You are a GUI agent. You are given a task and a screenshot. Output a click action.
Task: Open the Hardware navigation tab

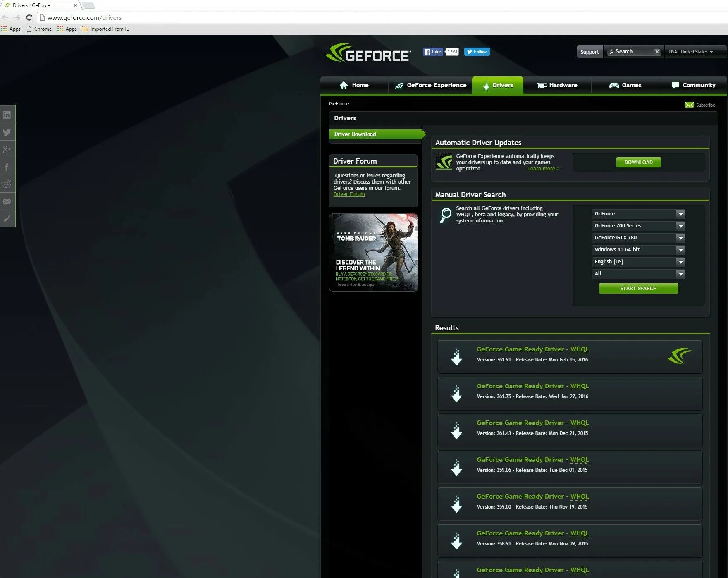point(557,85)
